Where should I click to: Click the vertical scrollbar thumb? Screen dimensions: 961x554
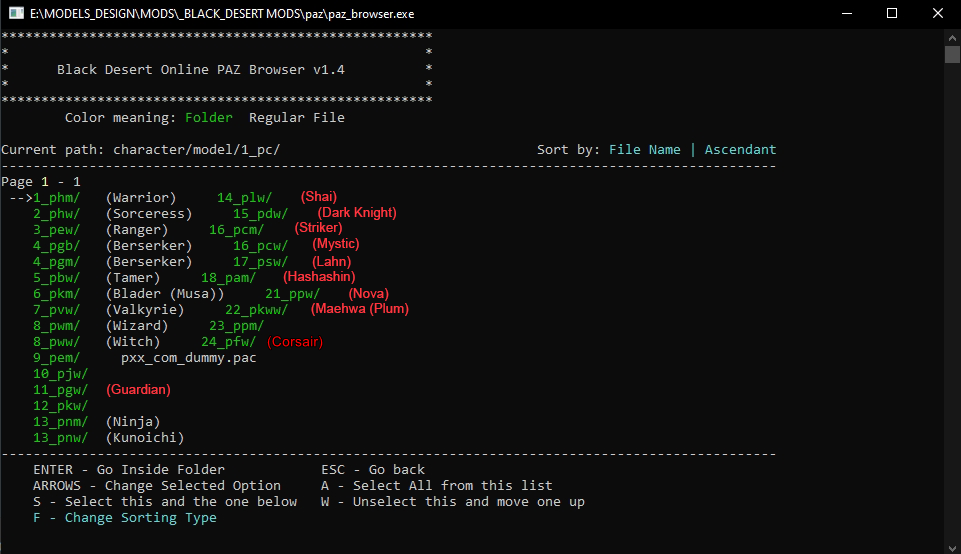pyautogui.click(x=952, y=54)
